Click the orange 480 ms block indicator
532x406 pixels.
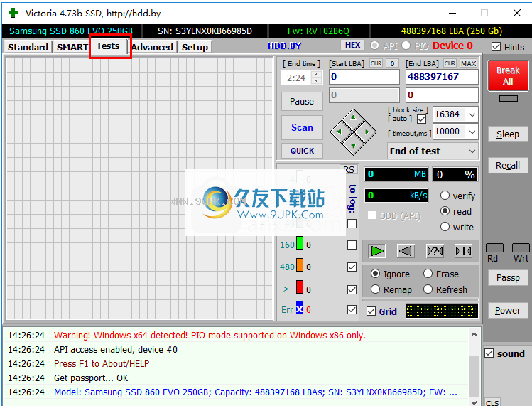[x=300, y=265]
